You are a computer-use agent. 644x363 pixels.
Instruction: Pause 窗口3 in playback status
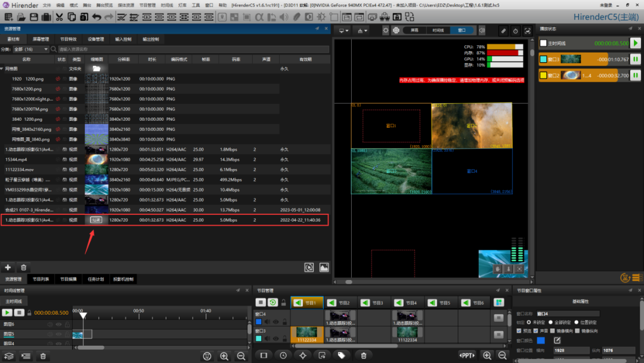point(636,59)
